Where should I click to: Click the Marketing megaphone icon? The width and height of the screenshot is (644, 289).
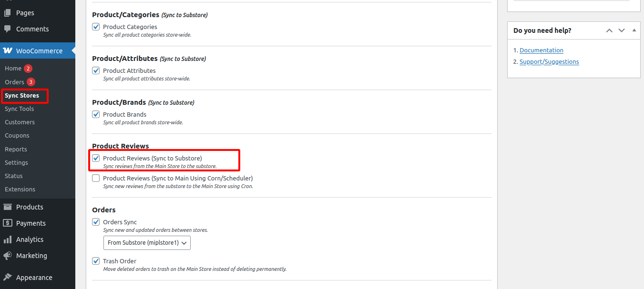pyautogui.click(x=8, y=256)
